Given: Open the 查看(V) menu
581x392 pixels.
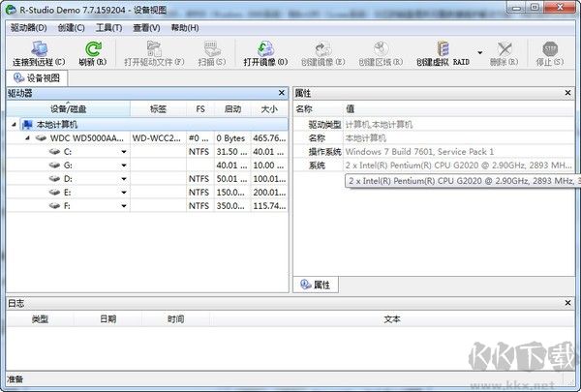Looking at the screenshot, I should point(146,28).
